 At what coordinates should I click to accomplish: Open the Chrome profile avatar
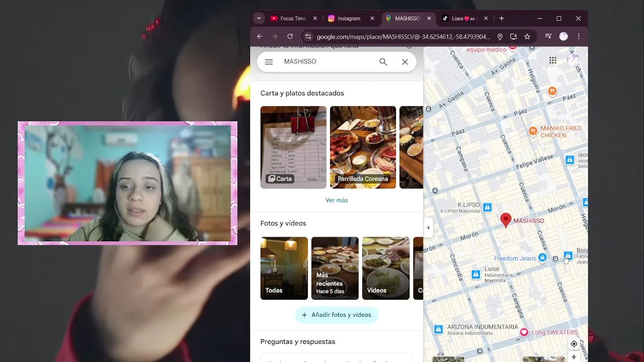pos(563,36)
